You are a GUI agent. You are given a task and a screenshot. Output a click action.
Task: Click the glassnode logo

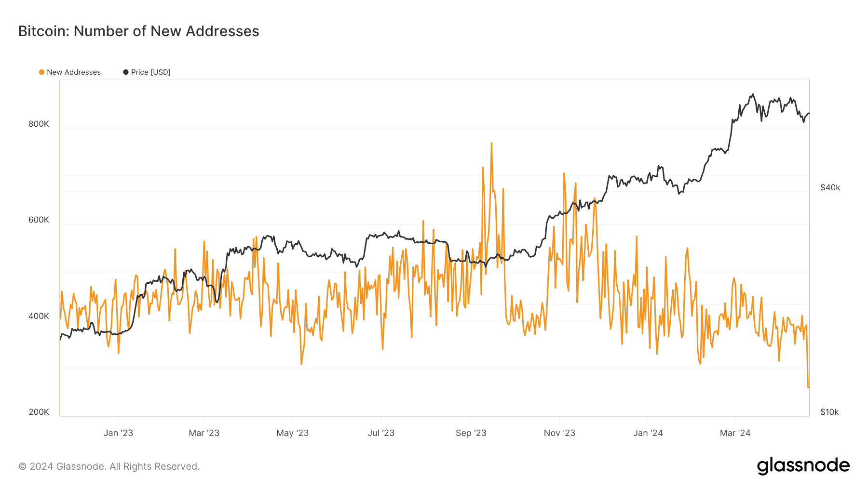(x=803, y=466)
